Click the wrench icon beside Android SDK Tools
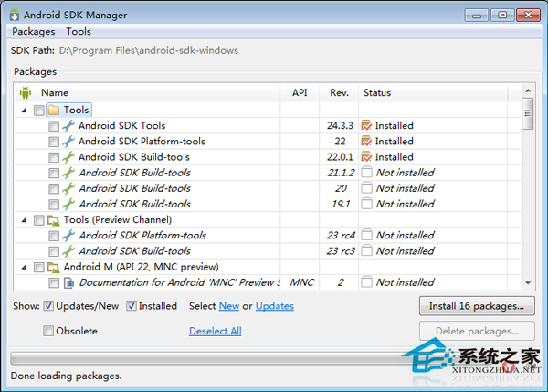The image size is (548, 392). click(x=68, y=125)
